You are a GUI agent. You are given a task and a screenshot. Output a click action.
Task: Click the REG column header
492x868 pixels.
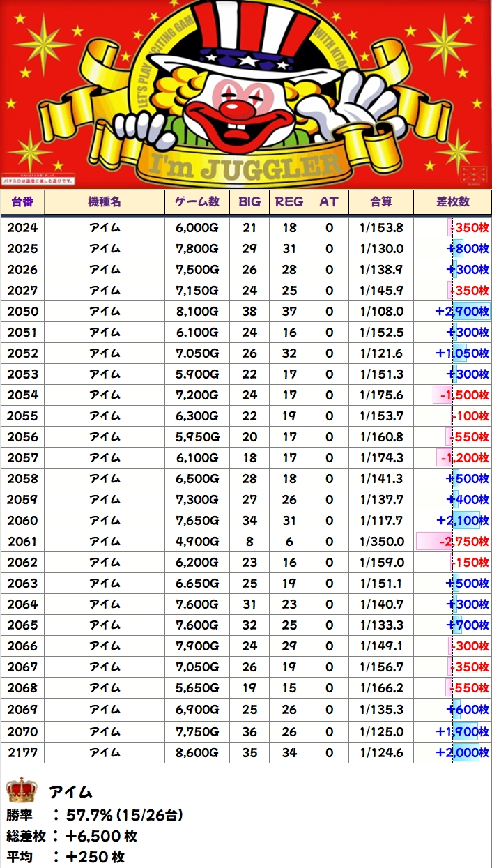click(x=289, y=201)
